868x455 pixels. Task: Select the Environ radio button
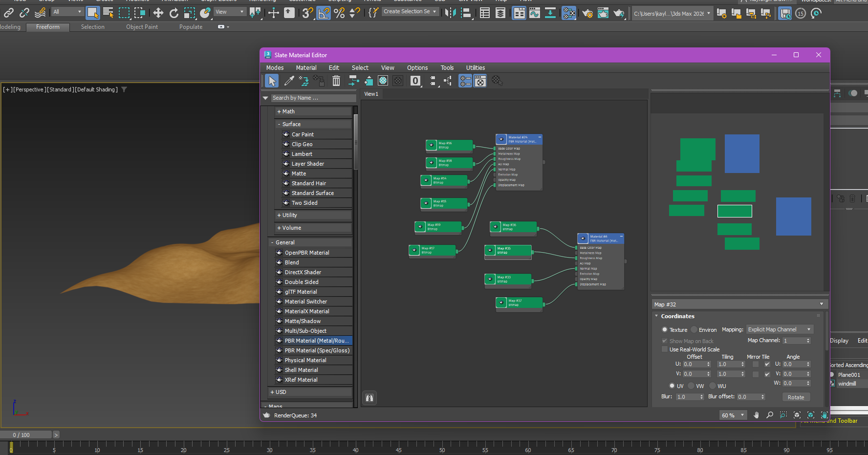[x=694, y=330]
